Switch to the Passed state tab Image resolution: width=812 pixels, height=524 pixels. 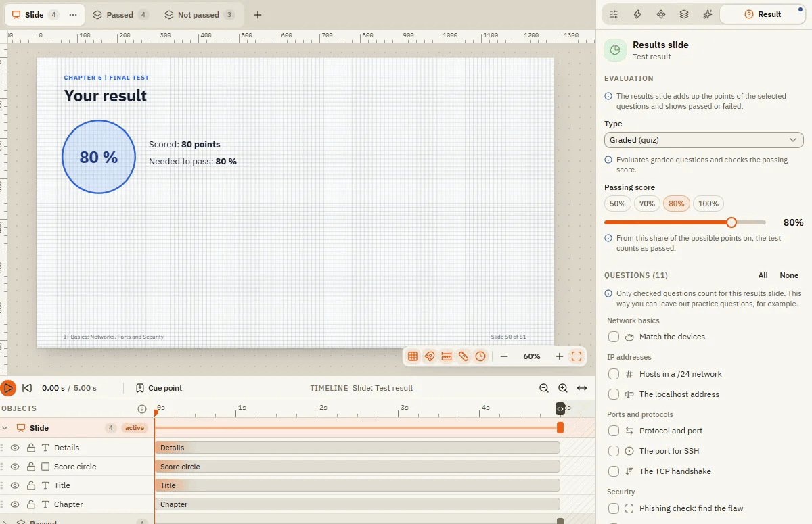point(120,15)
